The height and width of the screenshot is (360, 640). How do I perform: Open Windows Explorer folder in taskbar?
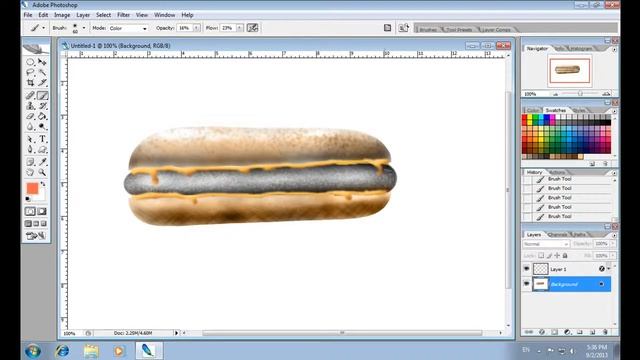pos(91,351)
